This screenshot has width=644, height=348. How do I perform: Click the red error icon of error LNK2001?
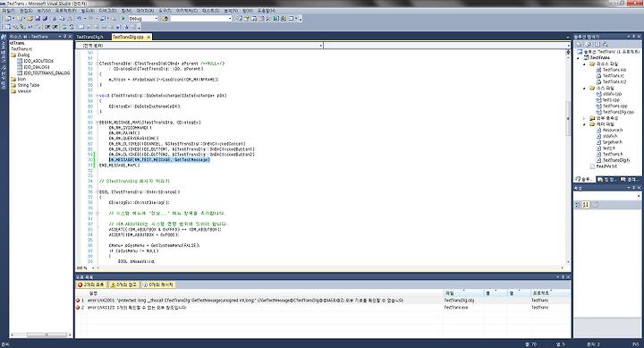78,301
